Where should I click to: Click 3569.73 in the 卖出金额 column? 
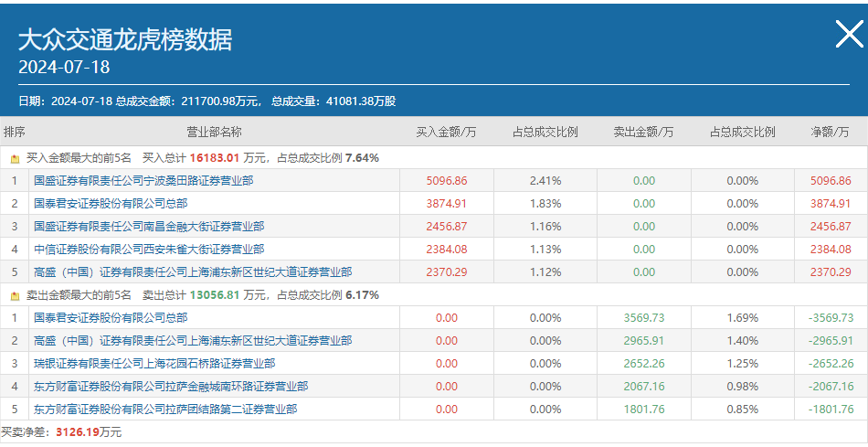click(644, 318)
